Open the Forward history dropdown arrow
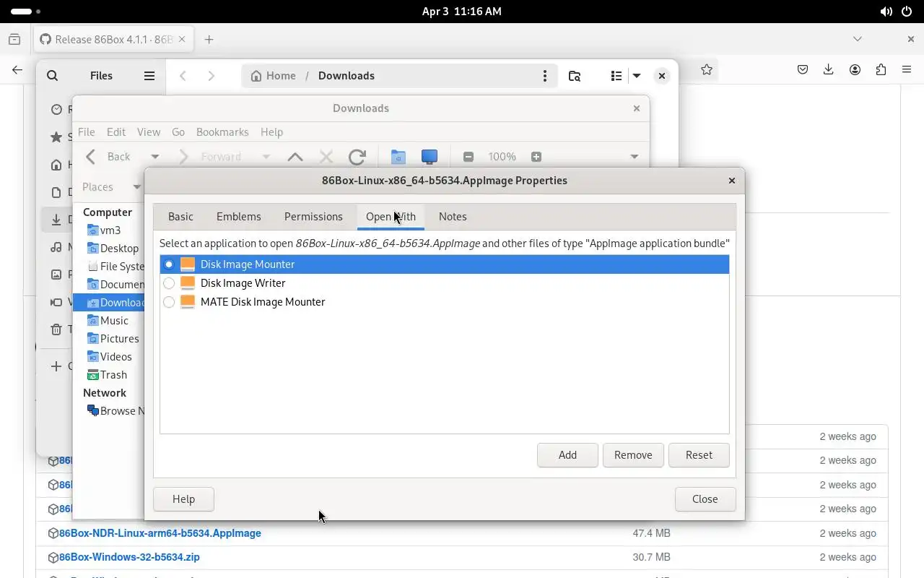This screenshot has height=578, width=924. coord(266,157)
